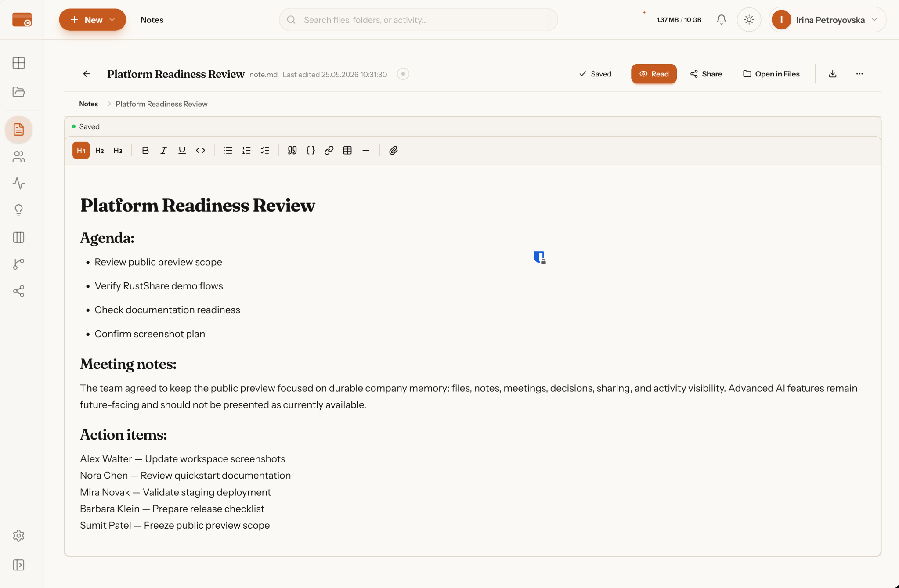899x588 pixels.
Task: Click the Platform Readiness Review header title
Action: 175,74
